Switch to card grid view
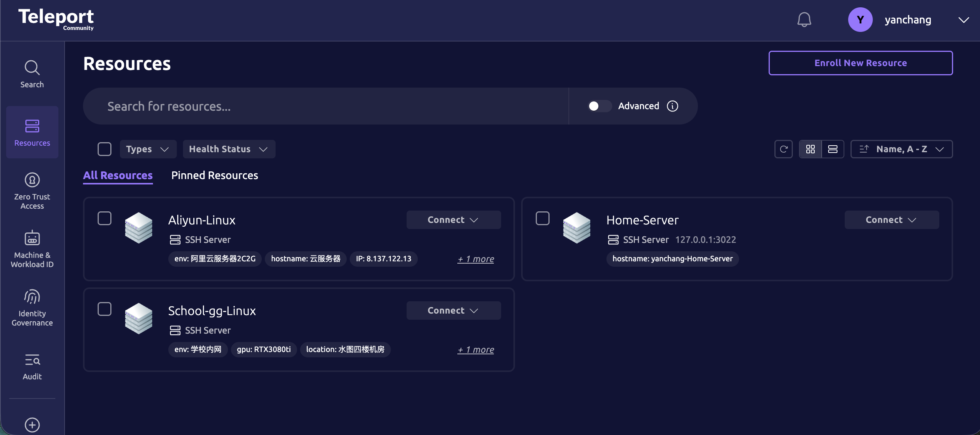 click(x=810, y=149)
